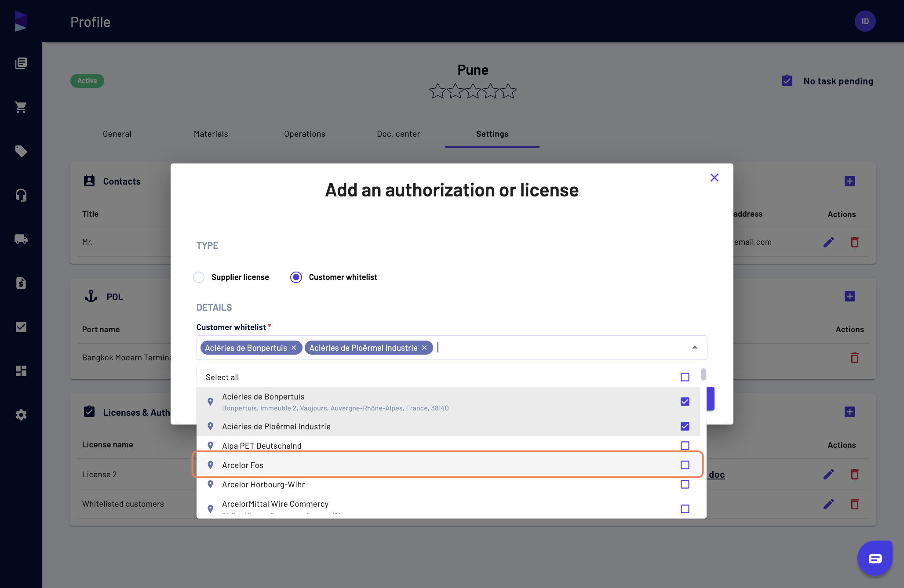
Task: Remove the Aciéries de Ploërmel Industrie chip
Action: pos(424,348)
